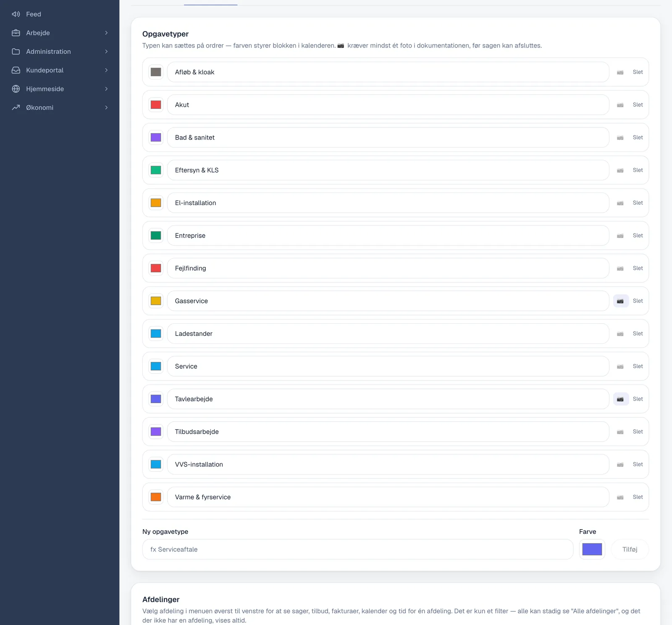Open the red color swatch for Akut
The height and width of the screenshot is (625, 672).
[156, 105]
